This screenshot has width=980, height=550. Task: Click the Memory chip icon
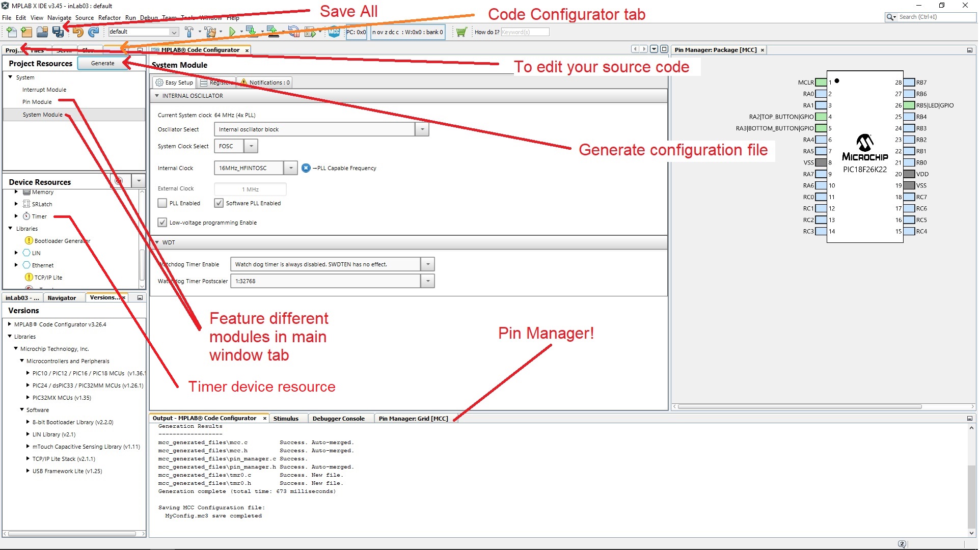coord(26,192)
